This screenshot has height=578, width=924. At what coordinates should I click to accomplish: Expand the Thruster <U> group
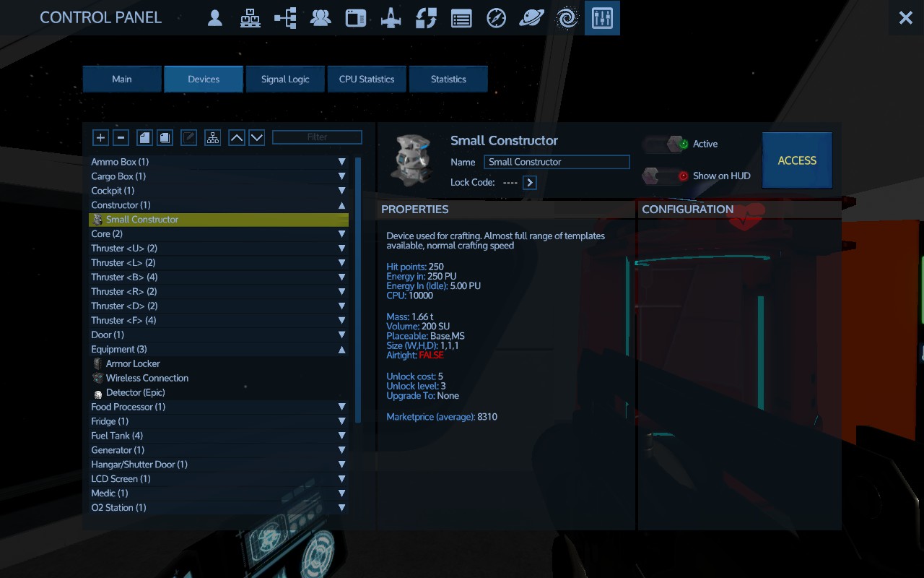[x=342, y=249]
